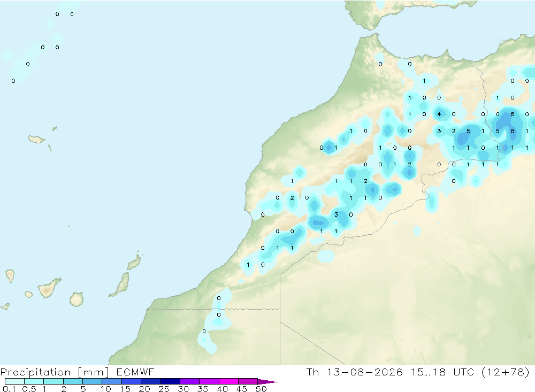Viewport: 535px width, 392px height.
Task: Click the legend label '25'
Action: pos(164,389)
